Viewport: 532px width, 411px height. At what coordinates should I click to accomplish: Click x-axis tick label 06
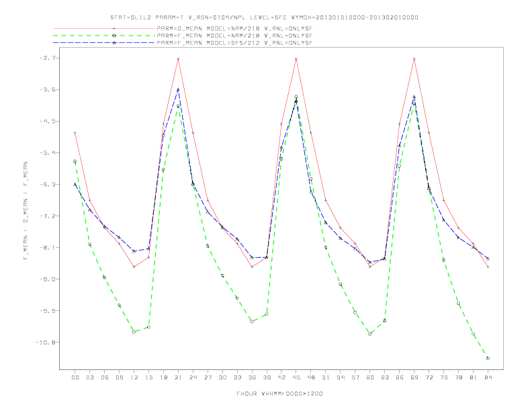[x=105, y=377]
